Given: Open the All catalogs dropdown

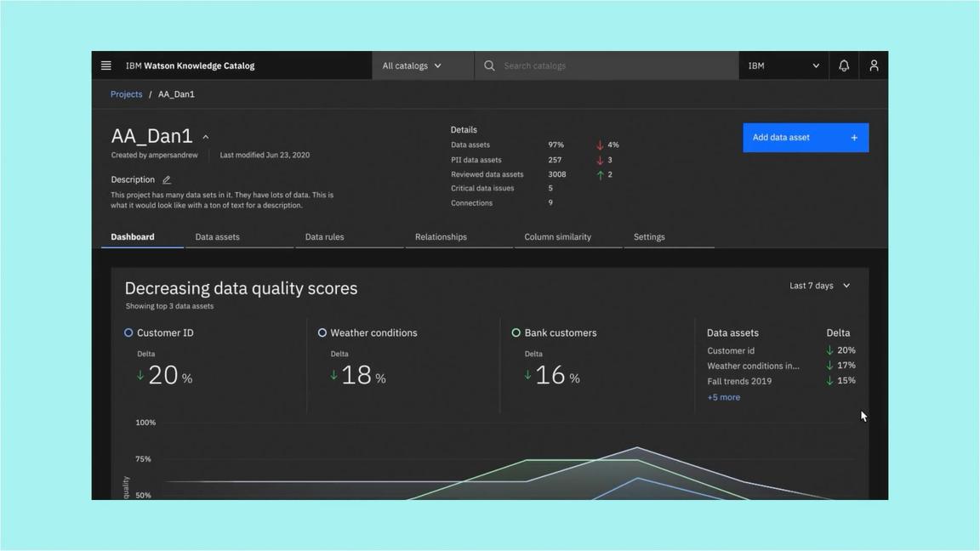Looking at the screenshot, I should (x=413, y=65).
